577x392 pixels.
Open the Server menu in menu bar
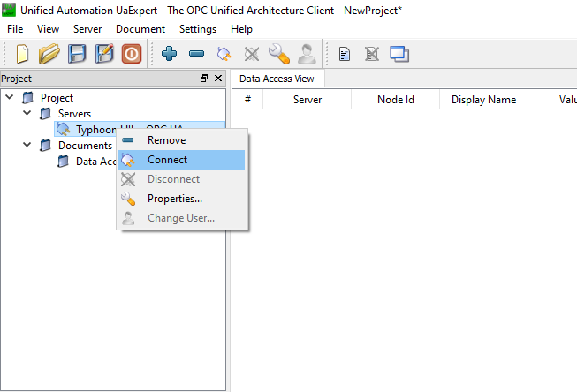pyautogui.click(x=87, y=29)
